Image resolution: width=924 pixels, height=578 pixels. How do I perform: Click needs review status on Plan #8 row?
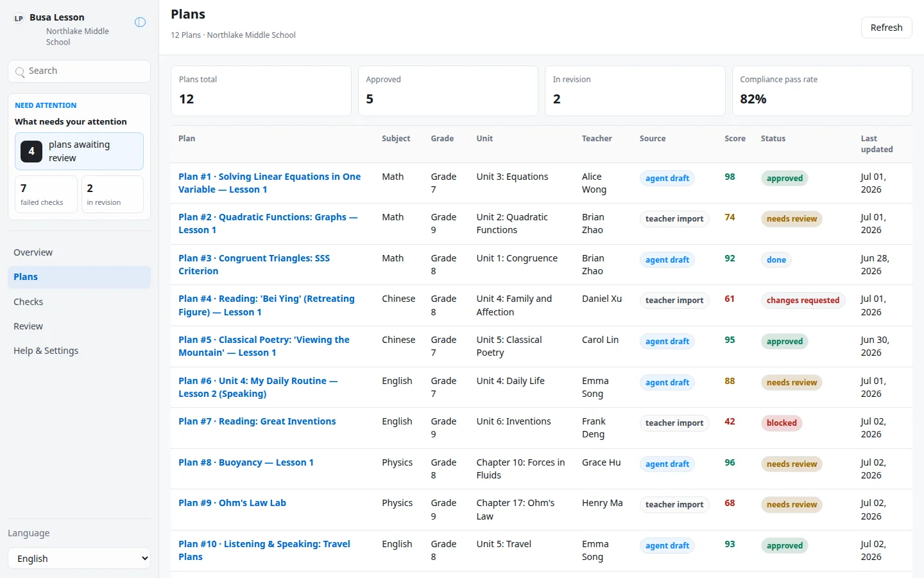click(x=792, y=464)
